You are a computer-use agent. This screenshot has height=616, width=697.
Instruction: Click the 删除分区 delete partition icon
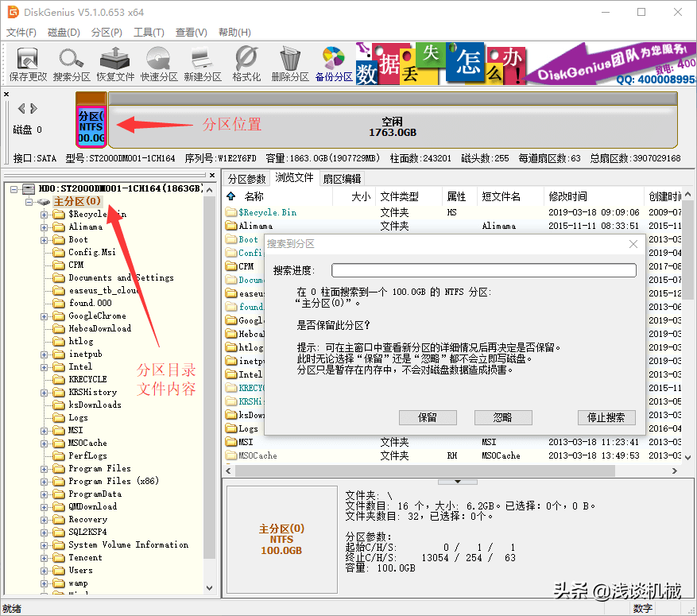click(290, 64)
